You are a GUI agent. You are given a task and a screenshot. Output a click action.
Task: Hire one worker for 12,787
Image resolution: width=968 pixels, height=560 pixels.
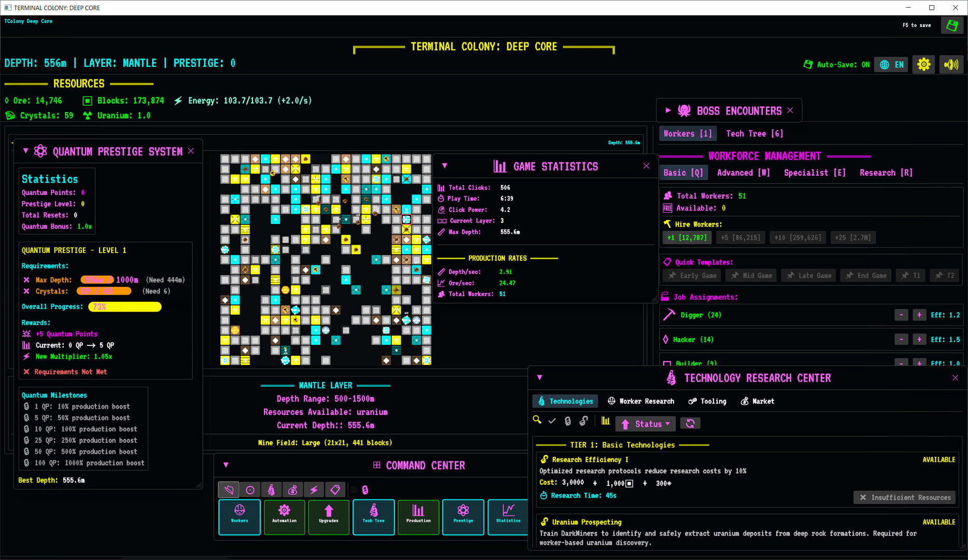pyautogui.click(x=687, y=237)
